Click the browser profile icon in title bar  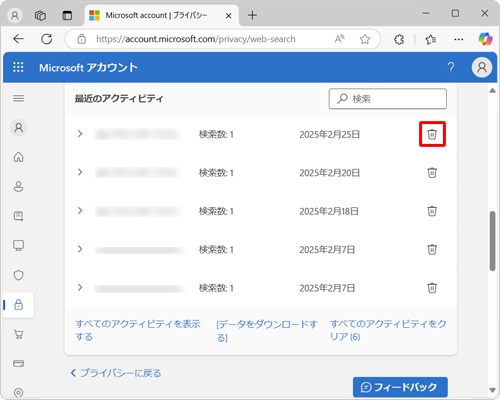point(15,15)
